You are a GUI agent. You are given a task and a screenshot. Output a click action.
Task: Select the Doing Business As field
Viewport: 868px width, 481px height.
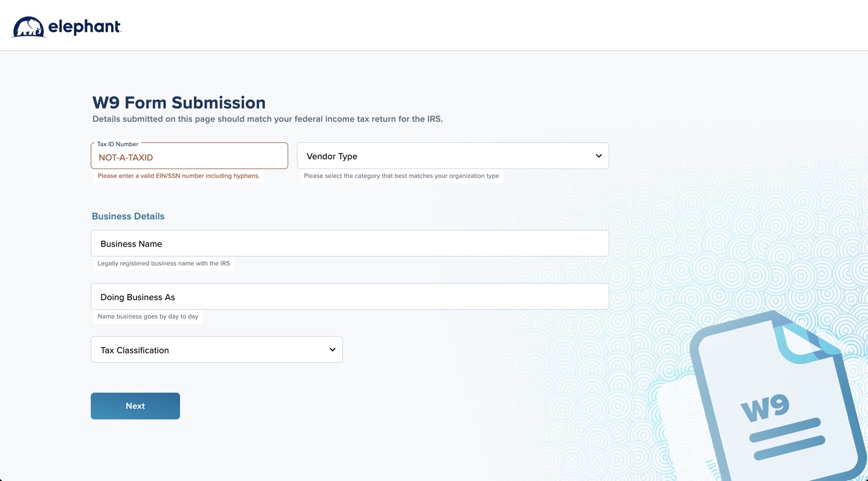(350, 296)
